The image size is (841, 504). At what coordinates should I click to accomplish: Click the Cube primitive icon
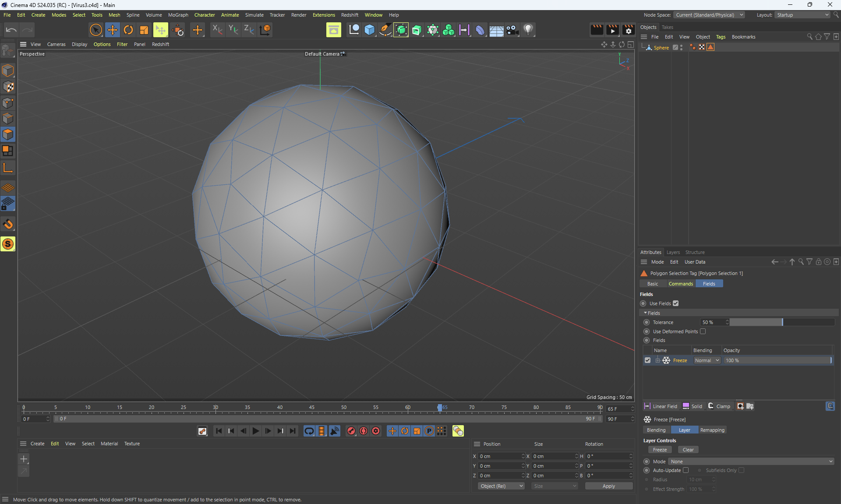click(x=370, y=30)
